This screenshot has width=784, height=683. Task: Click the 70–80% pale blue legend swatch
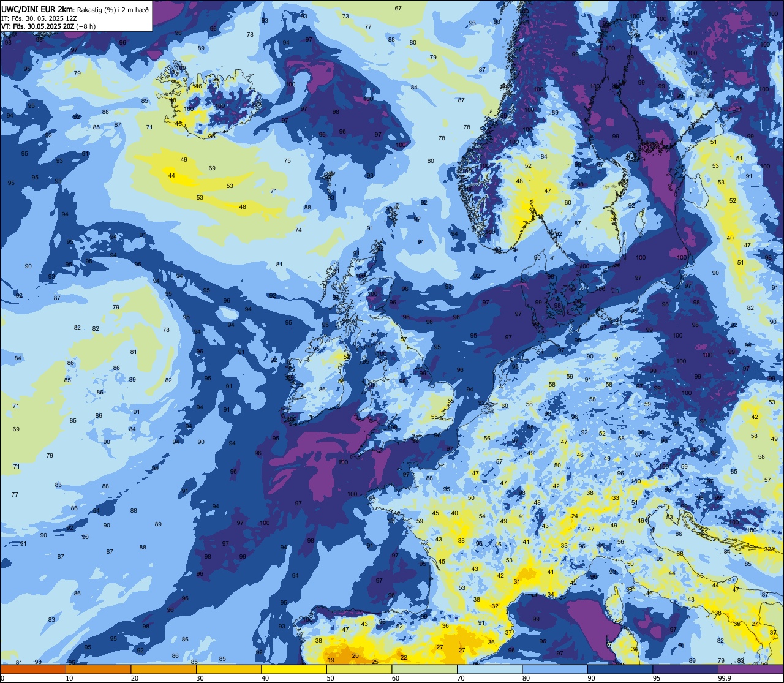pos(489,669)
